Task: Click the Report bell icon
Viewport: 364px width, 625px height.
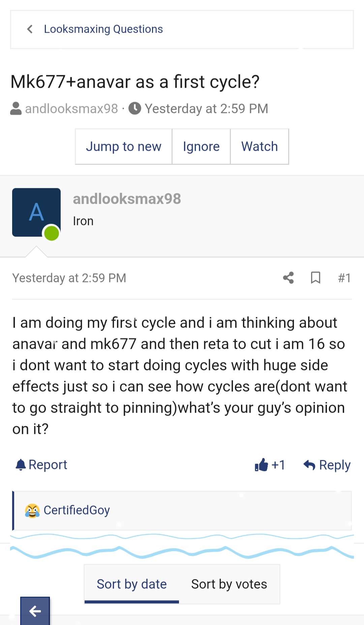Action: click(x=21, y=465)
